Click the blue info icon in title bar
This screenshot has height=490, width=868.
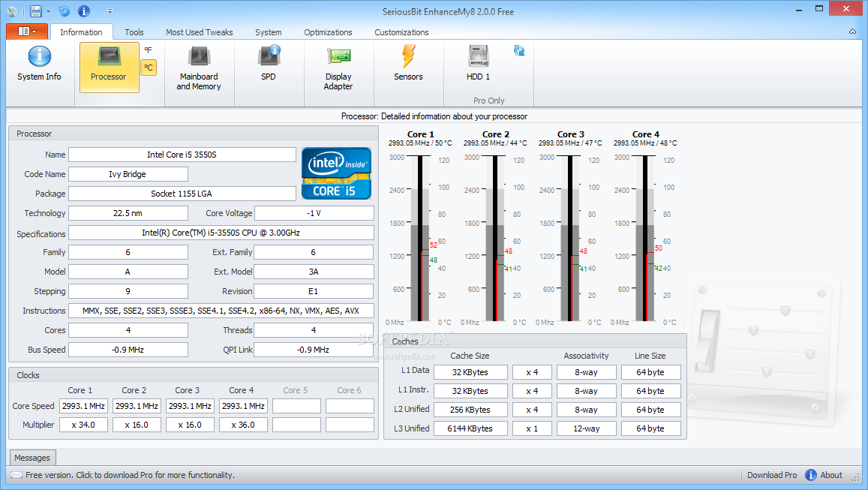[83, 11]
